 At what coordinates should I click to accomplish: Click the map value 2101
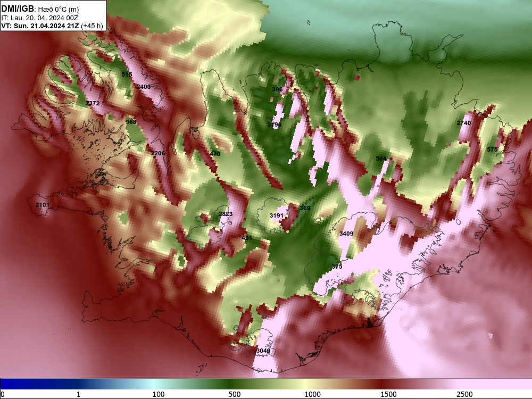point(43,205)
